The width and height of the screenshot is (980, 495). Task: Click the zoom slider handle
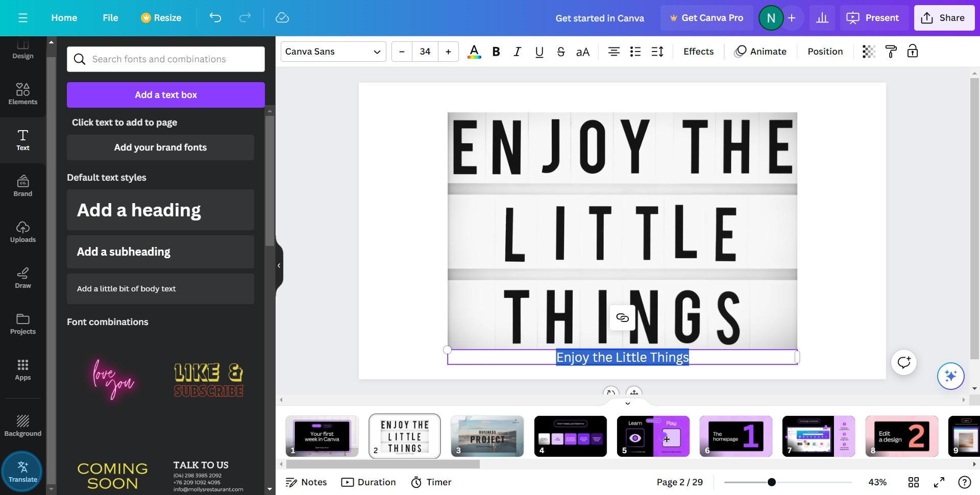coord(772,482)
